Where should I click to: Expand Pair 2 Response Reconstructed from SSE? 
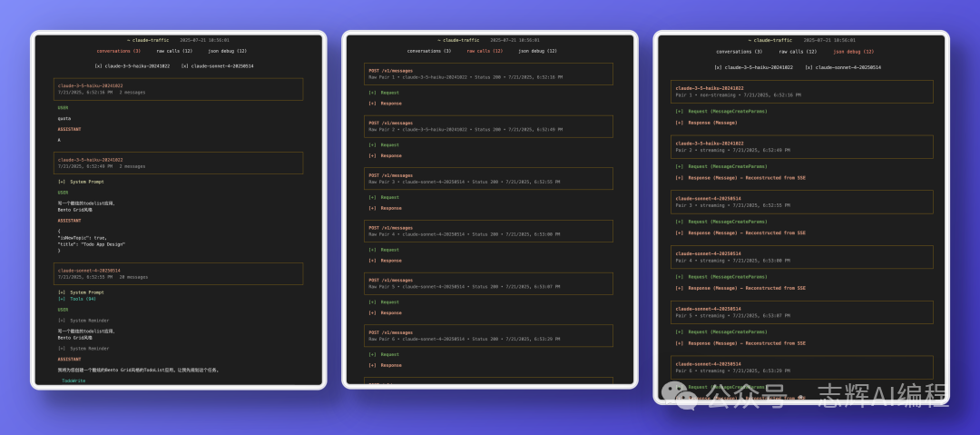[740, 178]
